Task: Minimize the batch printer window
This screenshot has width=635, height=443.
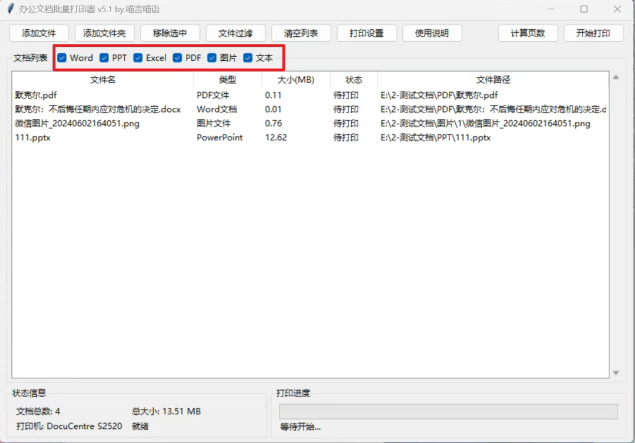Action: (x=551, y=9)
